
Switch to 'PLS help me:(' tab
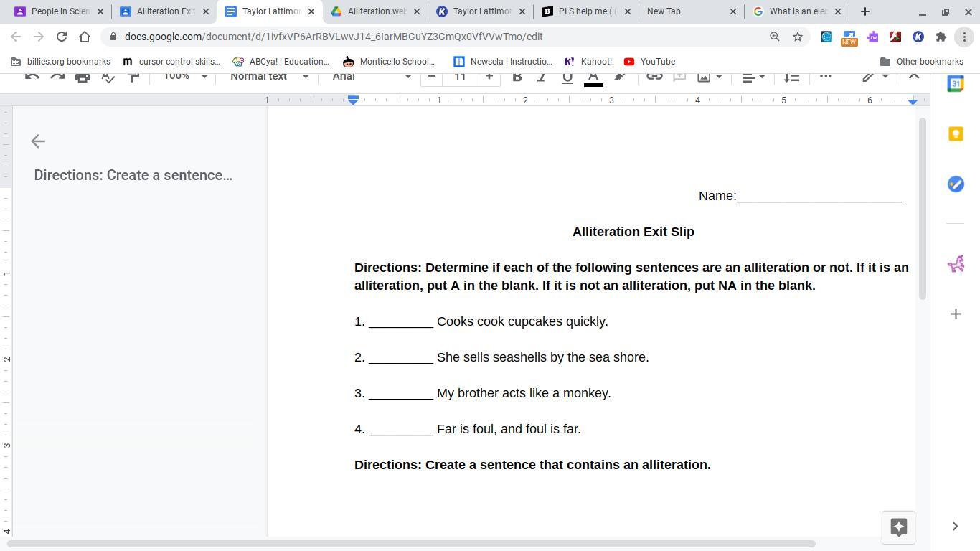(586, 11)
